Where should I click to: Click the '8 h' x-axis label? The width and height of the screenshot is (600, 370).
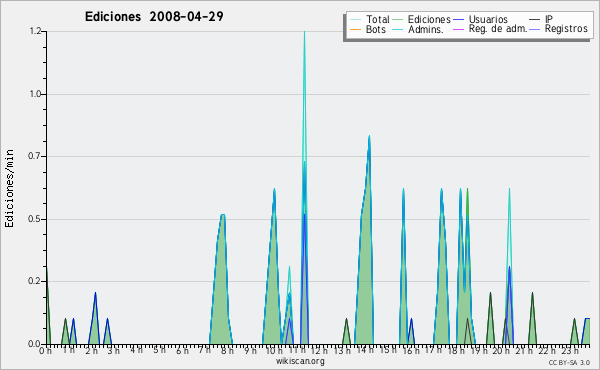(227, 351)
